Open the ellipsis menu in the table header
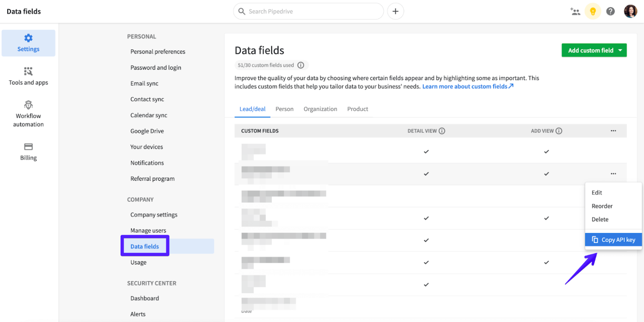The image size is (644, 322). [x=613, y=130]
